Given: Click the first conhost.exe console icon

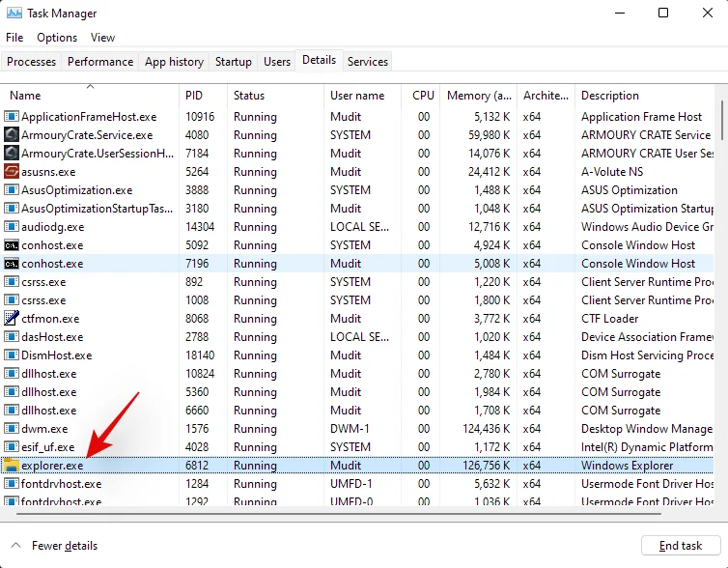Looking at the screenshot, I should [12, 245].
